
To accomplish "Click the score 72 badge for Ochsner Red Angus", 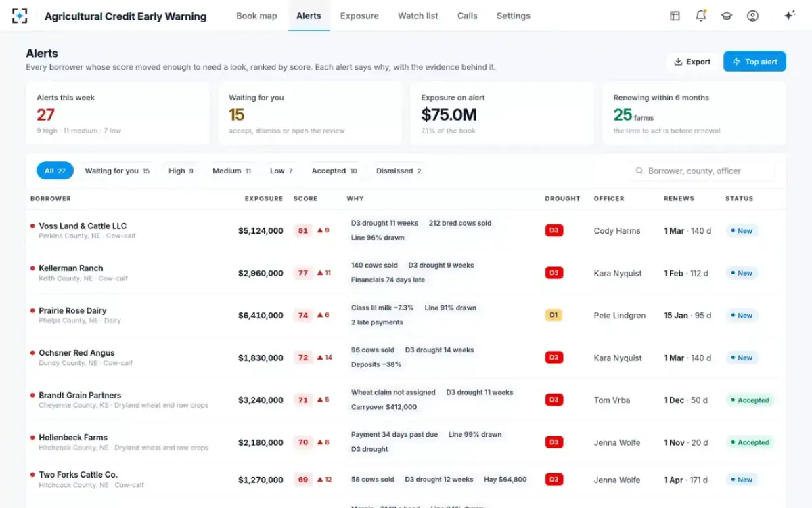I will tap(303, 358).
